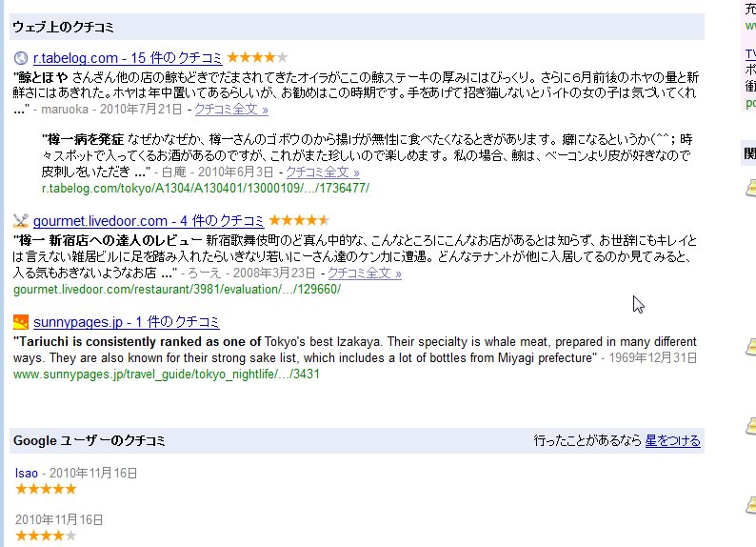
Task: Click the five-star rating under Isao
Action: (x=46, y=489)
